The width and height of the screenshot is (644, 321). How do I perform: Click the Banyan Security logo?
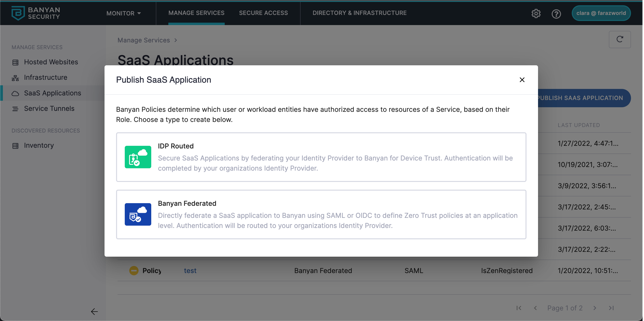coord(35,13)
